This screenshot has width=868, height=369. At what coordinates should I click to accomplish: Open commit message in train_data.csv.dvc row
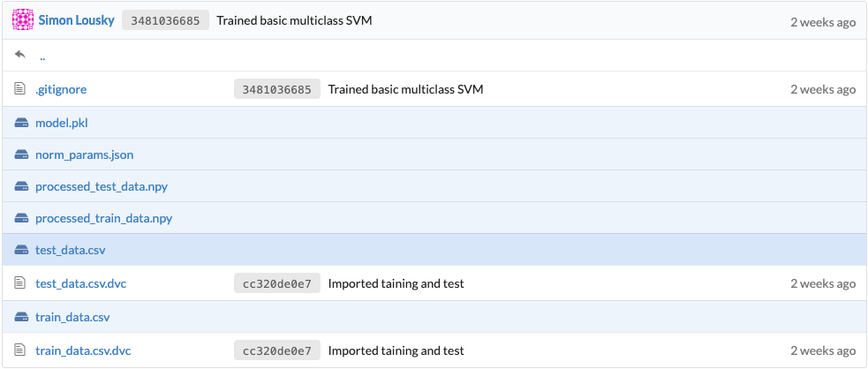[396, 350]
